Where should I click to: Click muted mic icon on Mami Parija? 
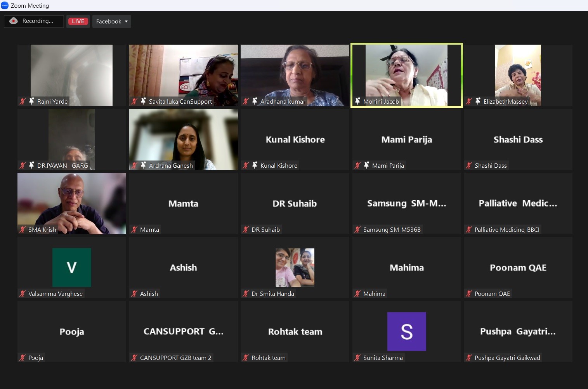pyautogui.click(x=357, y=165)
